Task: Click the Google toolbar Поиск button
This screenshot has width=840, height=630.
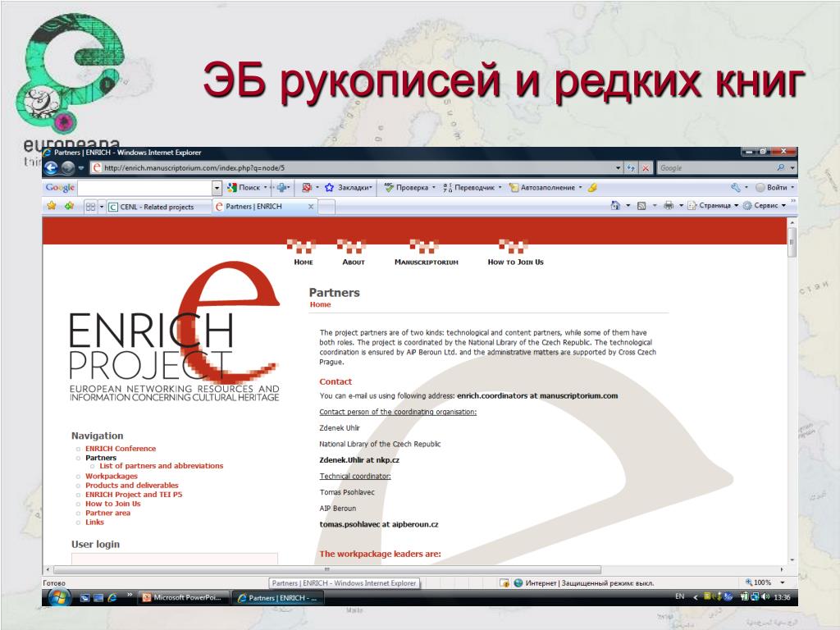Action: pyautogui.click(x=246, y=188)
